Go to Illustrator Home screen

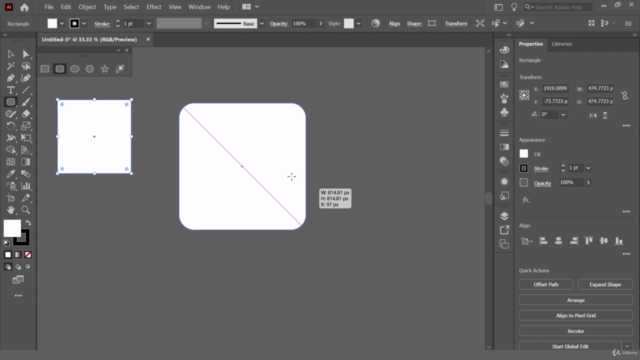point(24,7)
